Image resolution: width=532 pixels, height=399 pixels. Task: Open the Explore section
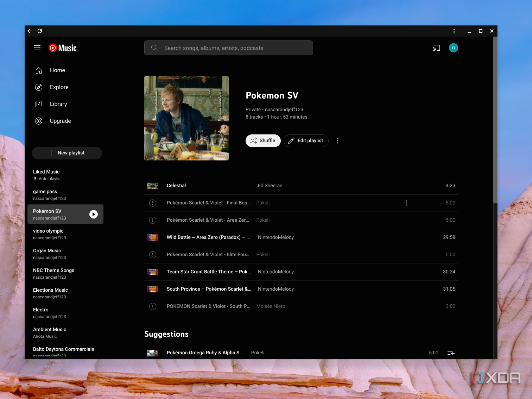tap(67, 87)
